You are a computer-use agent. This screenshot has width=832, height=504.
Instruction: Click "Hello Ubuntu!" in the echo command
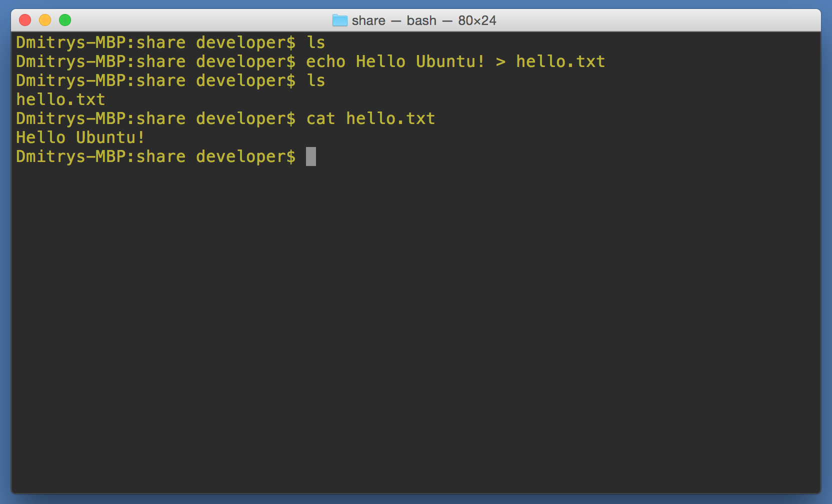(420, 61)
